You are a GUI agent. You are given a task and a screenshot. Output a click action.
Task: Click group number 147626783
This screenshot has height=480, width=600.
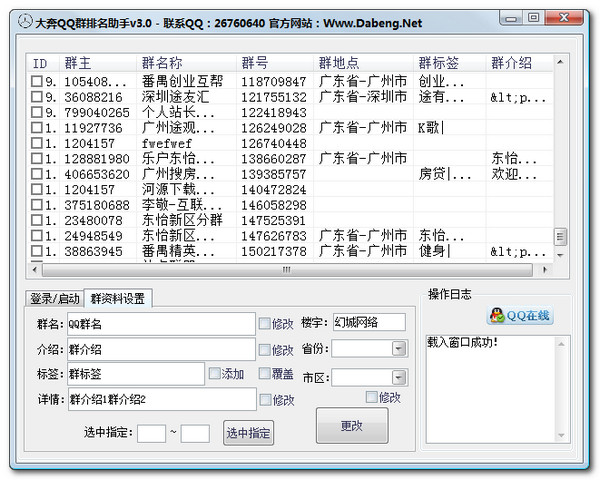(x=274, y=236)
